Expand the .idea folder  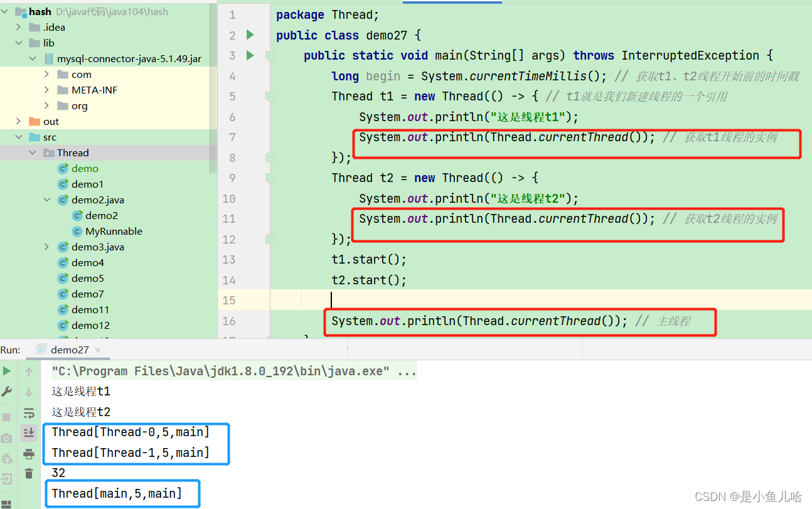(18, 27)
